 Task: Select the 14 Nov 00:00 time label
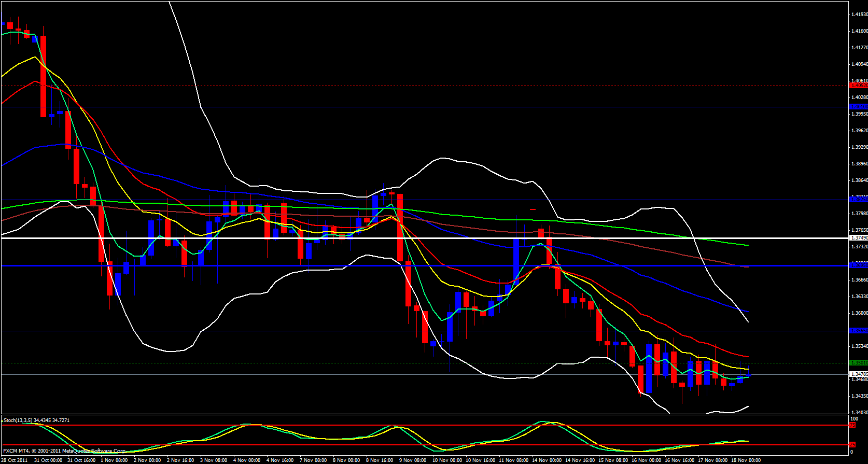[547, 460]
